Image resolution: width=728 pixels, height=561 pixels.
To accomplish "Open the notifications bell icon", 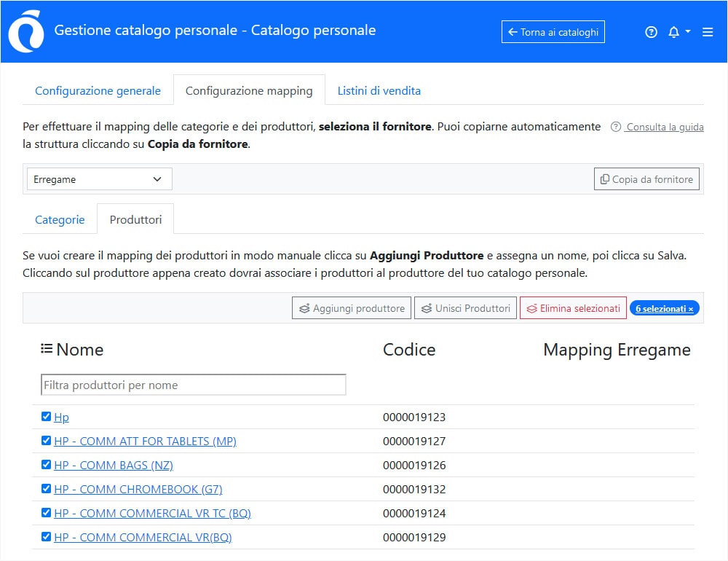I will click(673, 31).
